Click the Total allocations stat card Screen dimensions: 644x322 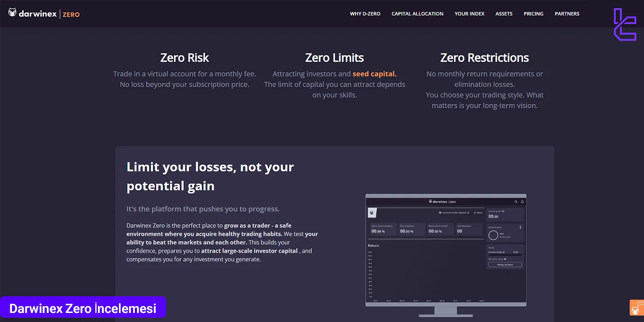pyautogui.click(x=469, y=229)
